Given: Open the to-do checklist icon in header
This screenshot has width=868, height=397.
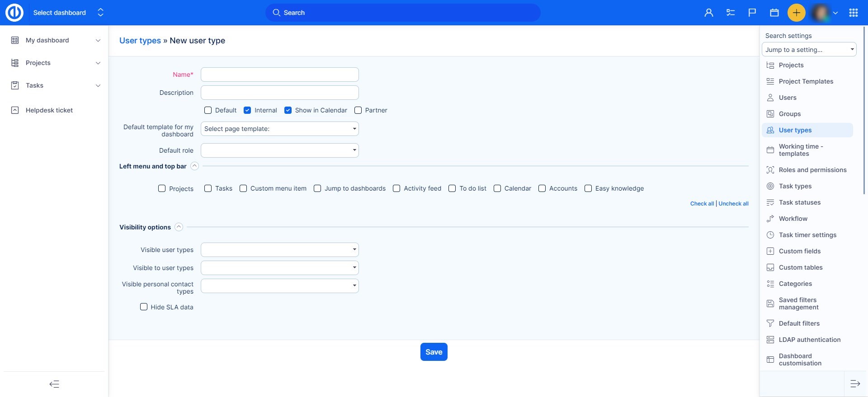Looking at the screenshot, I should (730, 13).
